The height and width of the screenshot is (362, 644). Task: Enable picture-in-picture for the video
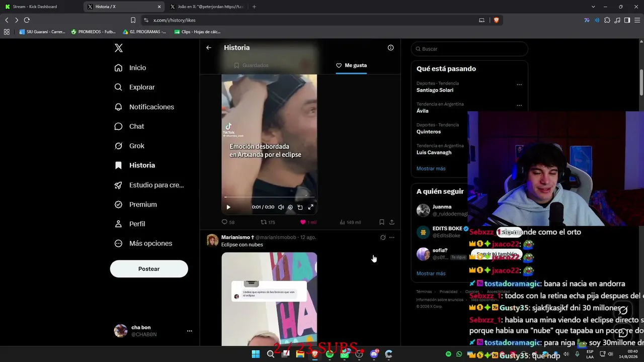[x=300, y=207]
